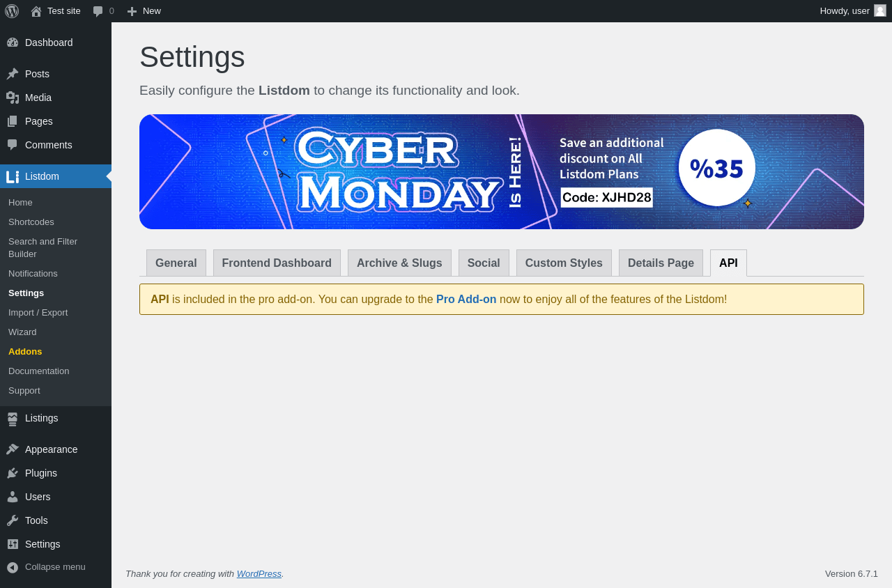Viewport: 892px width, 588px height.
Task: Click the Cyber Monday promo banner
Action: (502, 171)
